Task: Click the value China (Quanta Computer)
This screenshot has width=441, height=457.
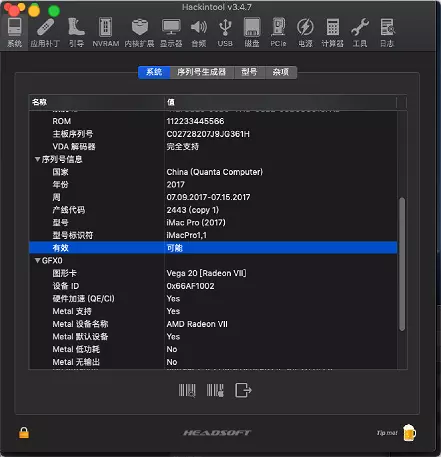Action: point(215,172)
